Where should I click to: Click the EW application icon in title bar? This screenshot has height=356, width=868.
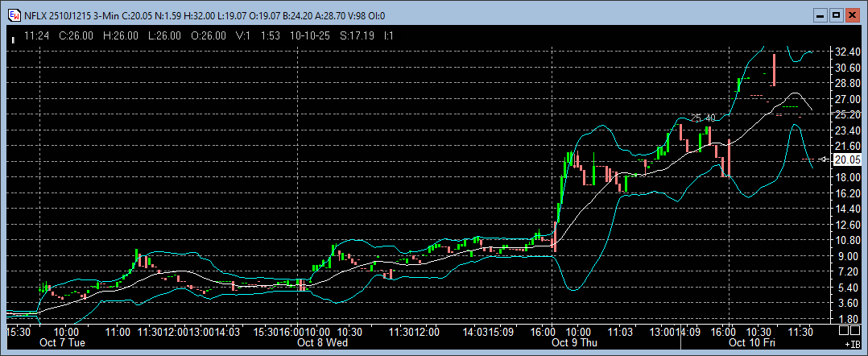pos(13,14)
